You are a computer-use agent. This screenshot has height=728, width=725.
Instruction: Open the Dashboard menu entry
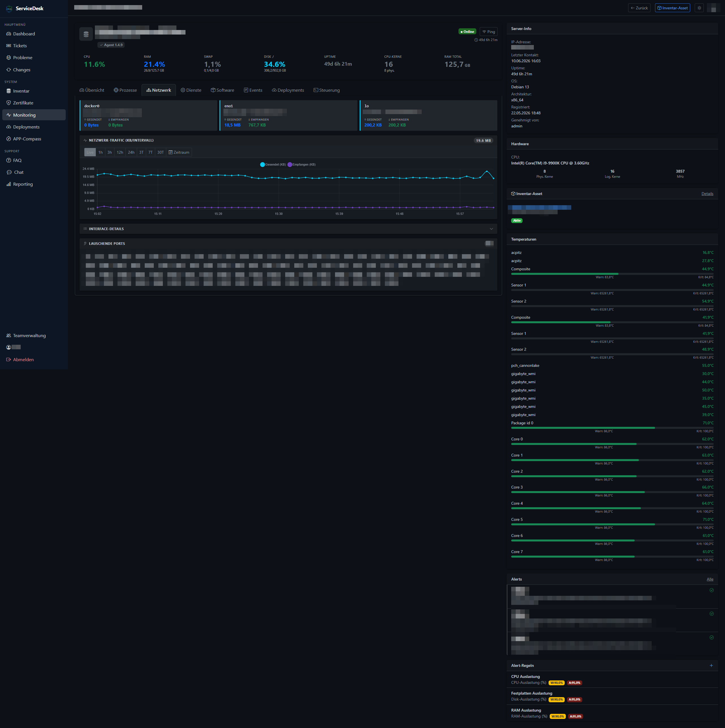[x=34, y=34]
